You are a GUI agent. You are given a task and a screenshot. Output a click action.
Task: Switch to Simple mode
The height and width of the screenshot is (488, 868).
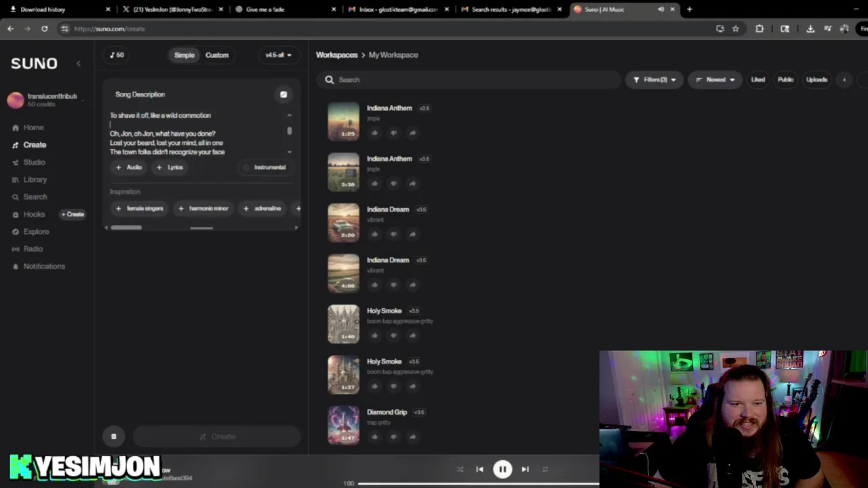(x=184, y=55)
